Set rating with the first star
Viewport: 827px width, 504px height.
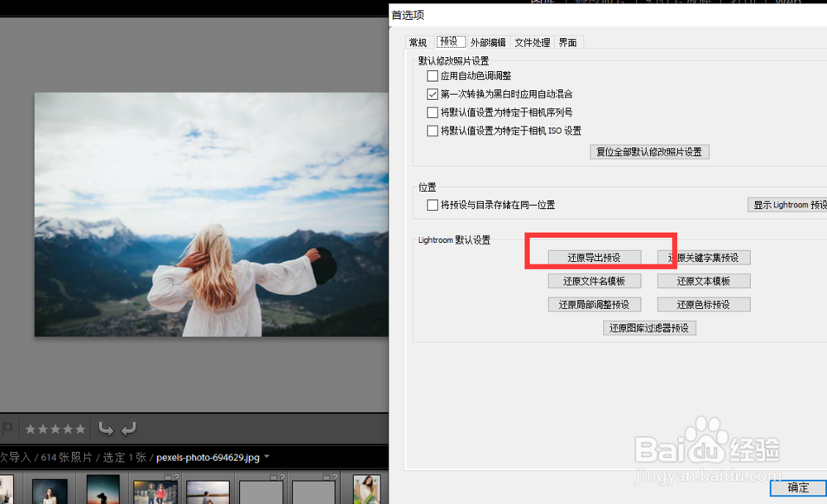click(30, 429)
